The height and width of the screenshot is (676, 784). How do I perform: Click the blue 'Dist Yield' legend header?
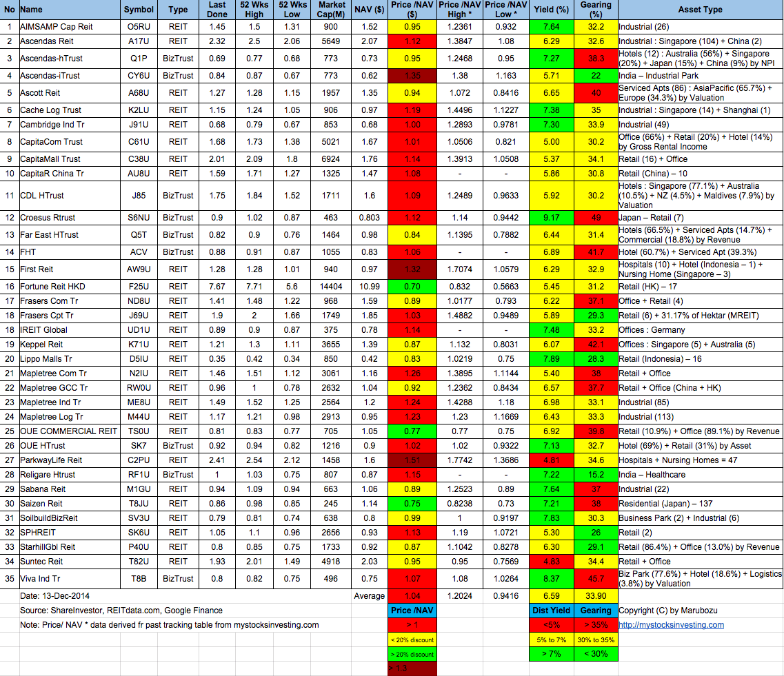552,611
